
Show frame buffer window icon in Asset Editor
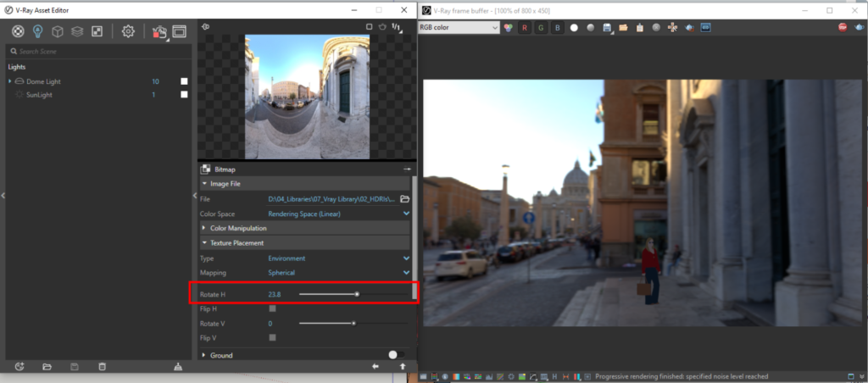[x=179, y=31]
